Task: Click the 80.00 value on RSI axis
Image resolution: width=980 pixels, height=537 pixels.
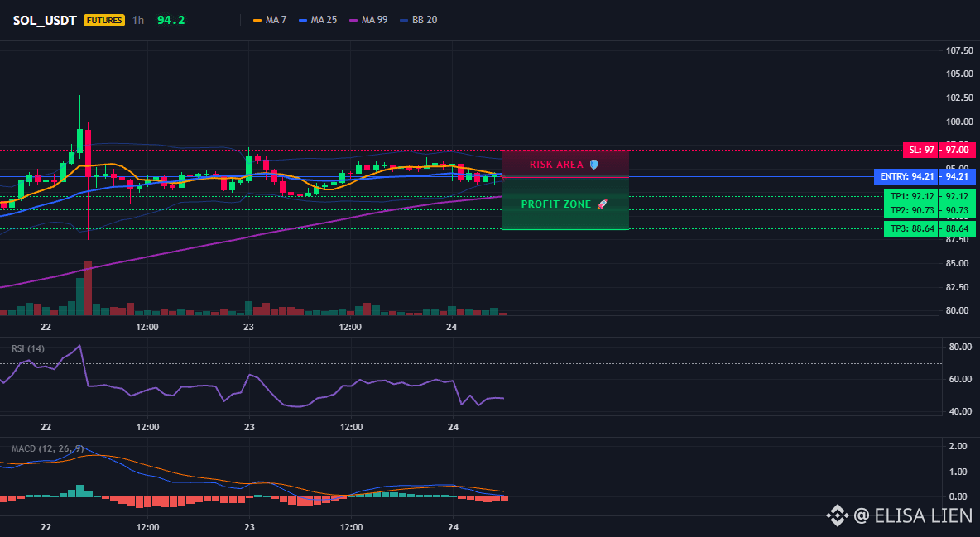Action: pyautogui.click(x=960, y=347)
